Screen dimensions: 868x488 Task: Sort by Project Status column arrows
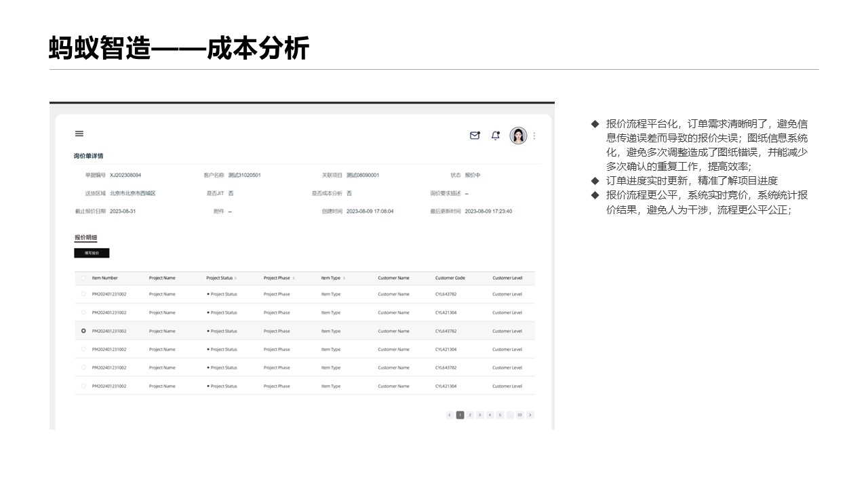[235, 278]
